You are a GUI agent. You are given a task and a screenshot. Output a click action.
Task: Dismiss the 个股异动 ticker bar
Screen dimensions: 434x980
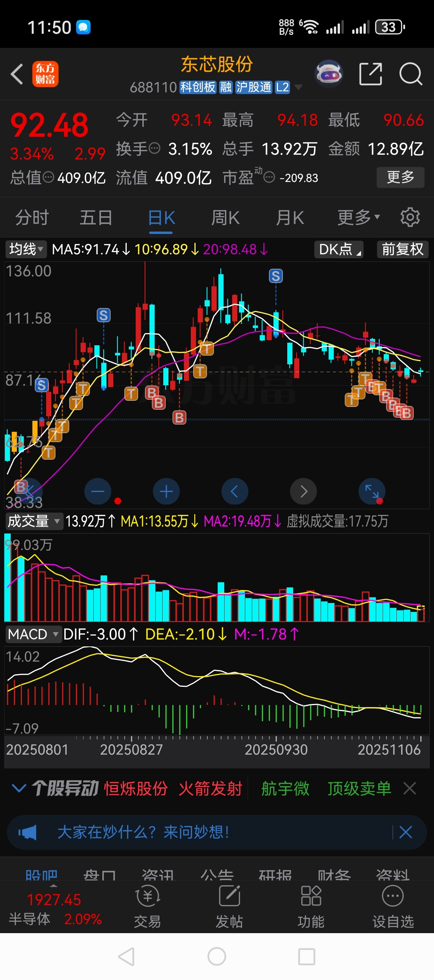point(410,788)
